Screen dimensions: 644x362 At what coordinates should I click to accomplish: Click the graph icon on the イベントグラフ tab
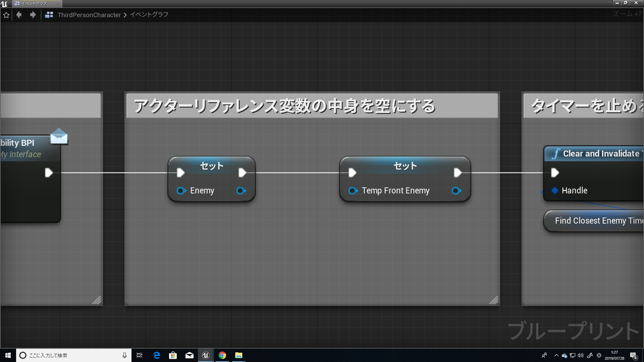coord(16,2)
